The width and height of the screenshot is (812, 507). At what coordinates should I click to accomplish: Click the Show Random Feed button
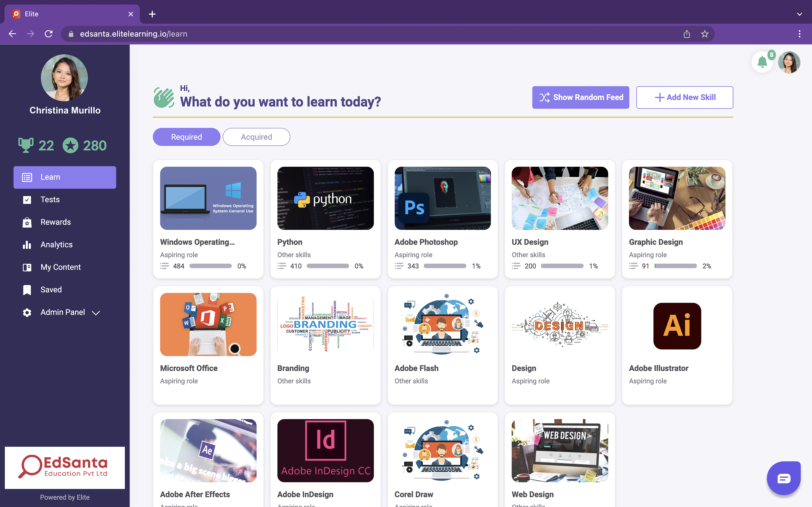pyautogui.click(x=580, y=97)
